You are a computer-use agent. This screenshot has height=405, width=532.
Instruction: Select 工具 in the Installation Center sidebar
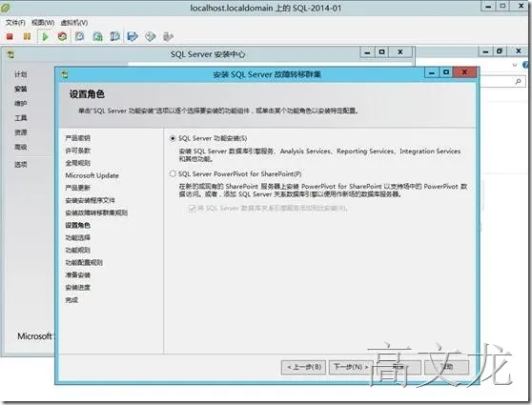click(21, 118)
